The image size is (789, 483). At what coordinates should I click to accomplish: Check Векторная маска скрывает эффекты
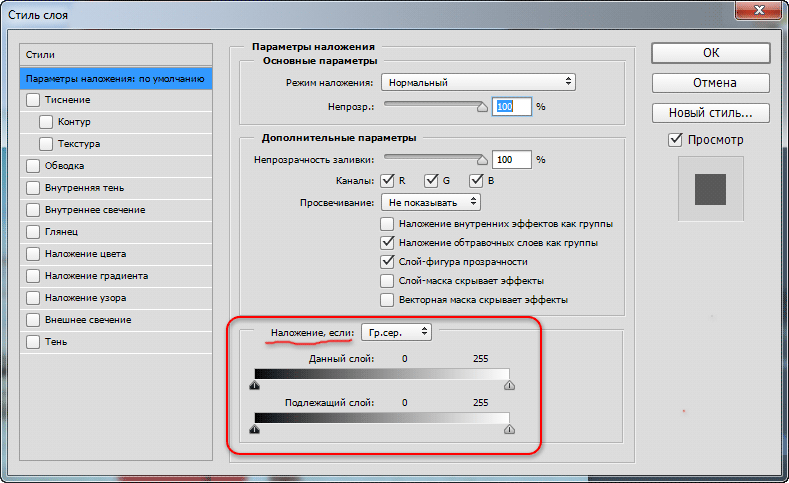(x=387, y=300)
